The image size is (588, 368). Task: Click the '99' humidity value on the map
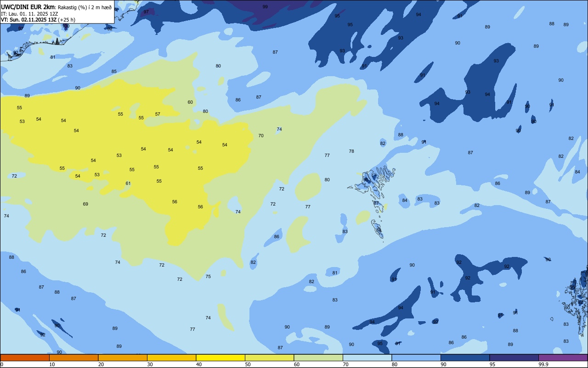265,6
